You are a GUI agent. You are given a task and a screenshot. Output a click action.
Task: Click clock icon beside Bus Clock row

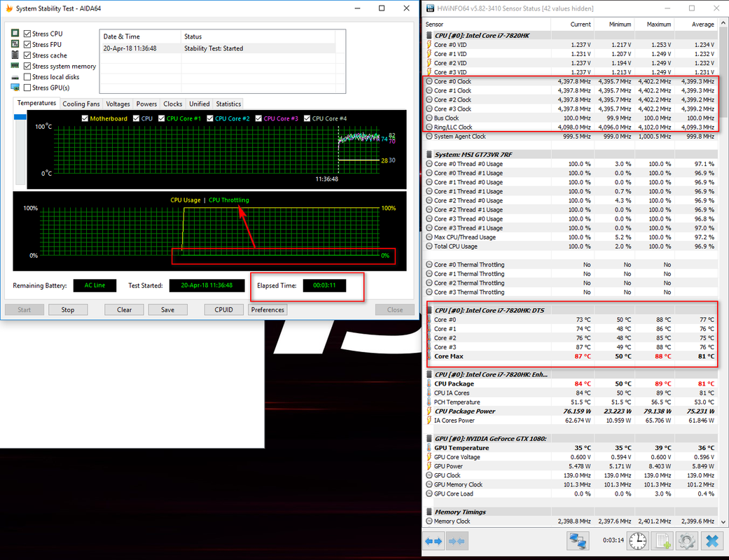point(429,118)
